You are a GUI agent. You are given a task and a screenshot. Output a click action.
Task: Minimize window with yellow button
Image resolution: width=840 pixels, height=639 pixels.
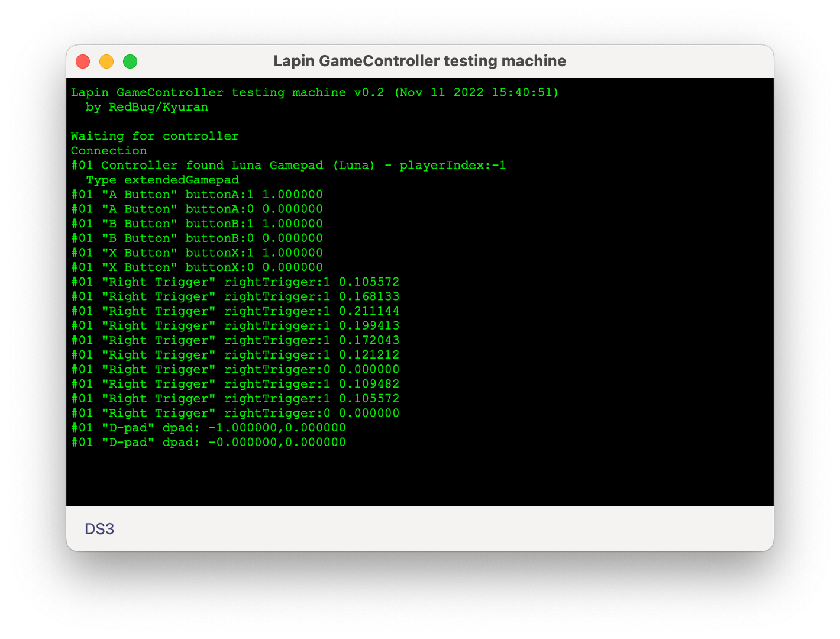click(106, 62)
